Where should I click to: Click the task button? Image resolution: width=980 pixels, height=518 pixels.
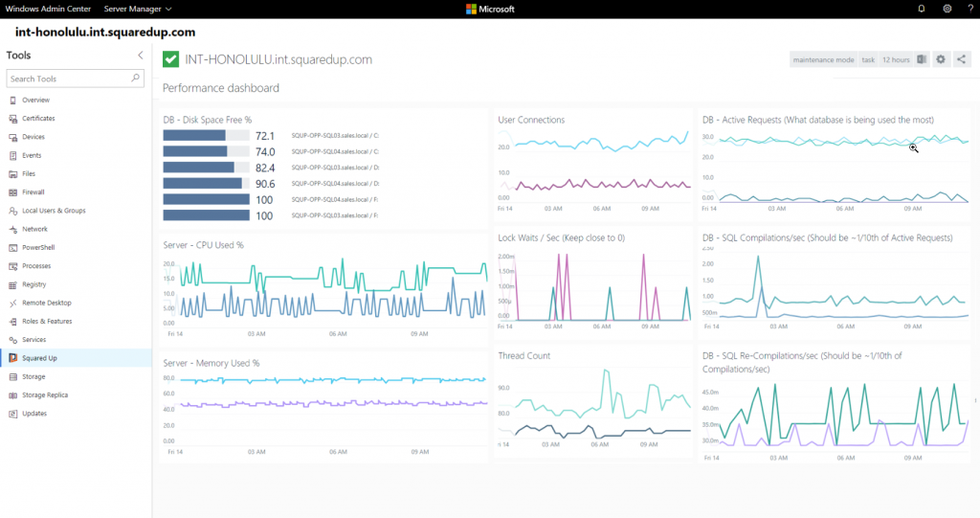[x=868, y=59]
